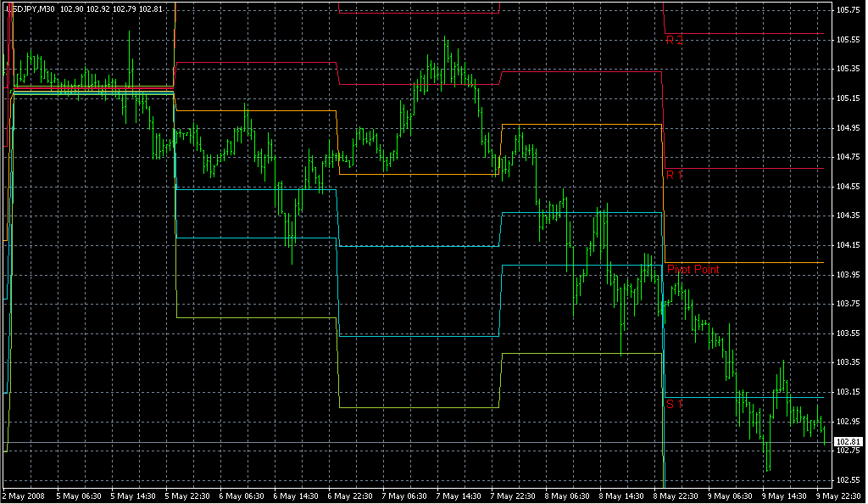Select the S1 support level label
Screen dimensions: 868x504
pyautogui.click(x=674, y=405)
